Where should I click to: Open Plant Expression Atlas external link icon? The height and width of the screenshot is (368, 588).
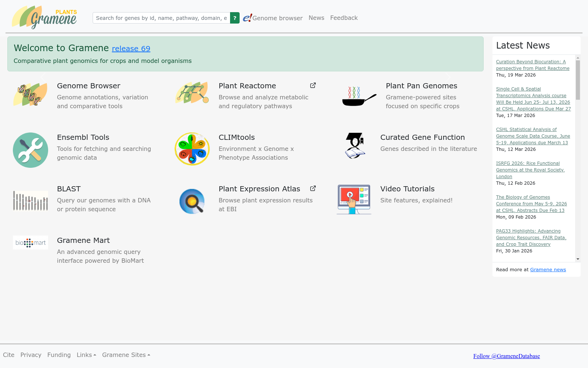(x=313, y=188)
